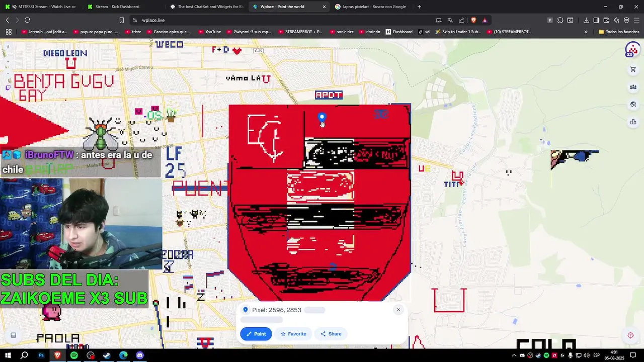Image resolution: width=644 pixels, height=362 pixels.
Task: Open browser downloads icon
Action: [x=586, y=20]
